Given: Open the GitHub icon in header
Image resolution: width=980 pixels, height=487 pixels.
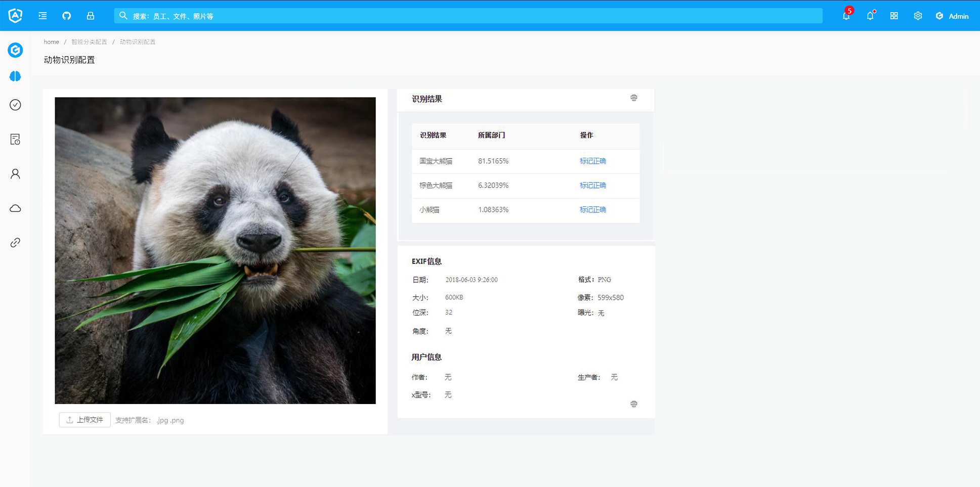Looking at the screenshot, I should (66, 16).
